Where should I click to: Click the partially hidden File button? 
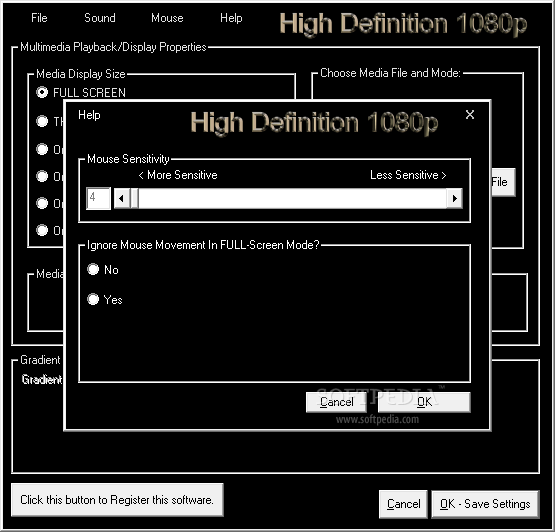coord(503,182)
